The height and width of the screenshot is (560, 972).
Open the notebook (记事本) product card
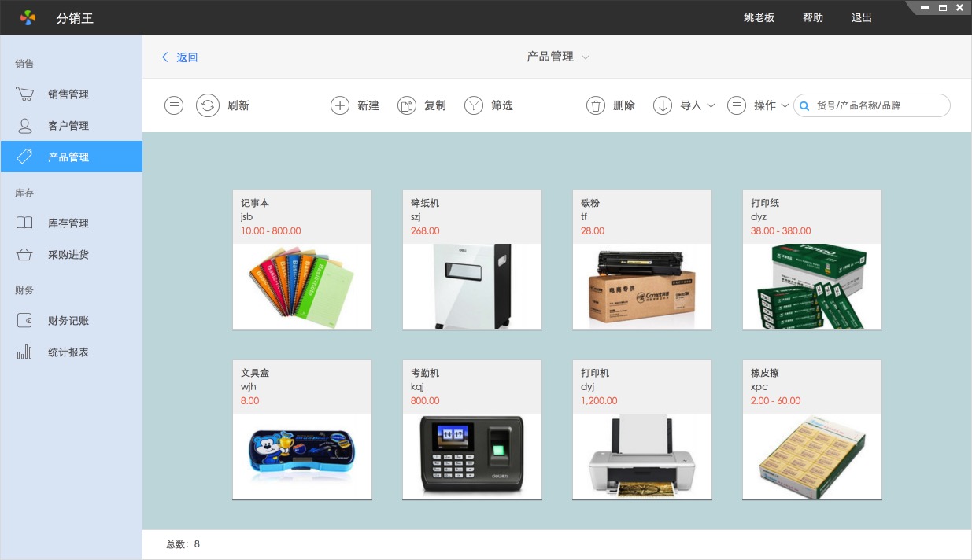pos(302,260)
